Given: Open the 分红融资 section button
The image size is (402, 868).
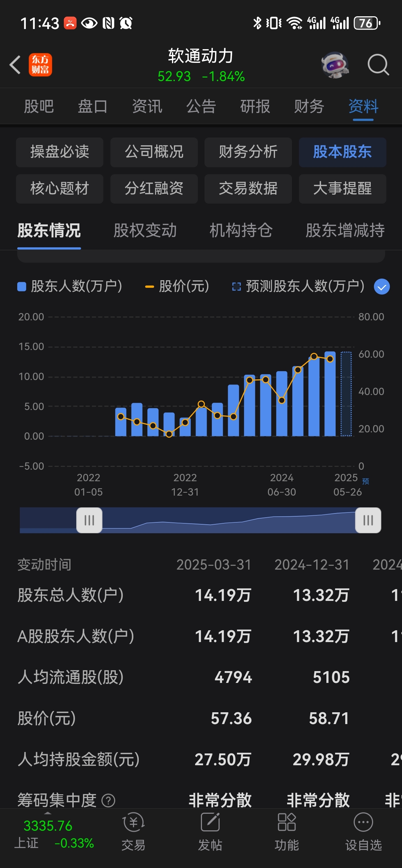Looking at the screenshot, I should click(x=154, y=189).
